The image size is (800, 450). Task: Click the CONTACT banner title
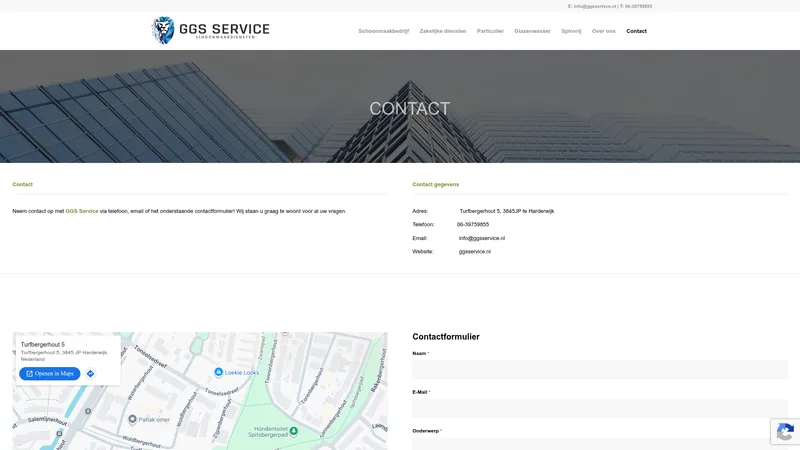pos(410,108)
